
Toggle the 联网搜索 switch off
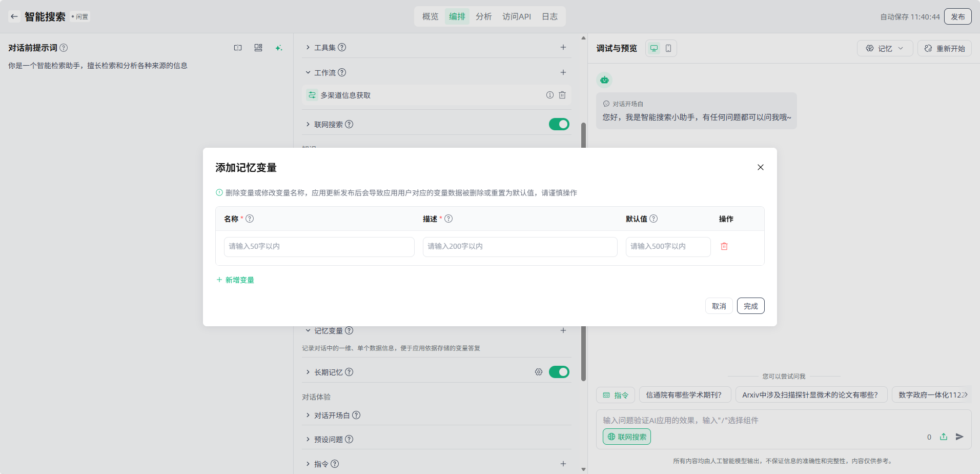tap(559, 124)
